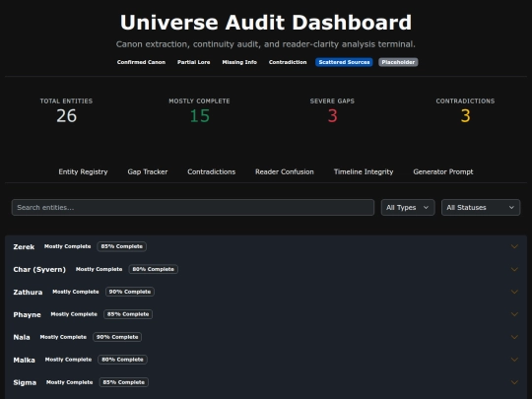Click Zerek's 85% Complete badge
This screenshot has height=399, width=532.
click(x=122, y=246)
